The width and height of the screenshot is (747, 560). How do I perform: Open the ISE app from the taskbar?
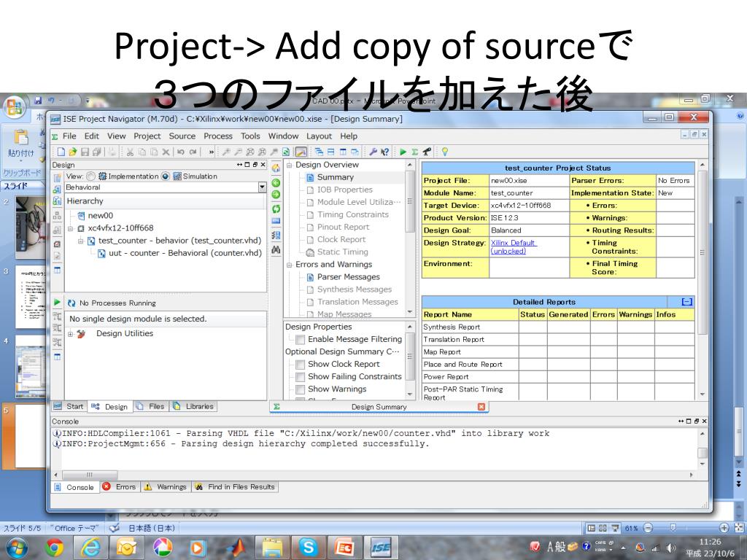381,547
